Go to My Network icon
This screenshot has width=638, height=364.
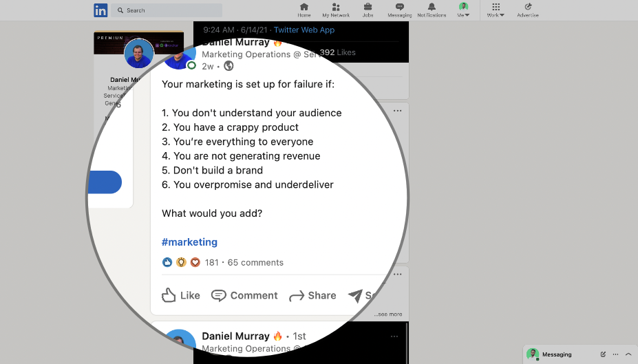tap(336, 8)
